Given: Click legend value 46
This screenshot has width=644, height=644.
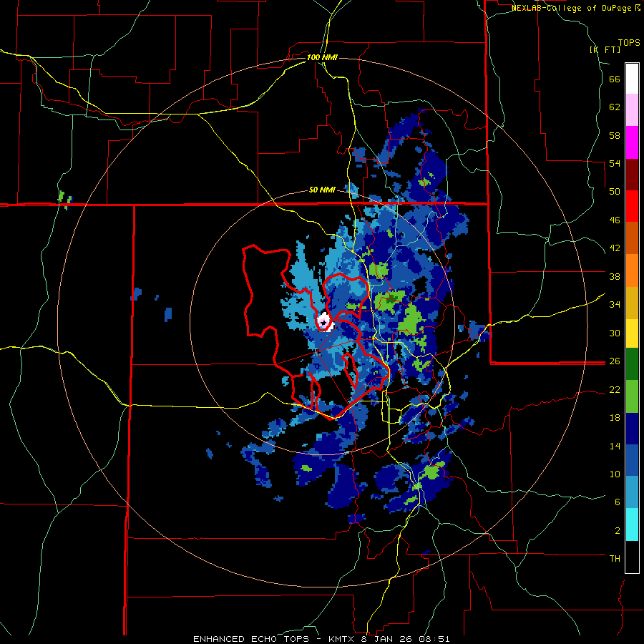Looking at the screenshot, I should (x=615, y=220).
